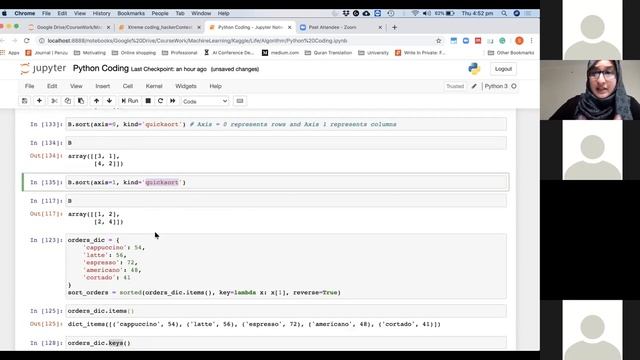Click the Trusted notebook indicator
The width and height of the screenshot is (640, 360).
[455, 86]
